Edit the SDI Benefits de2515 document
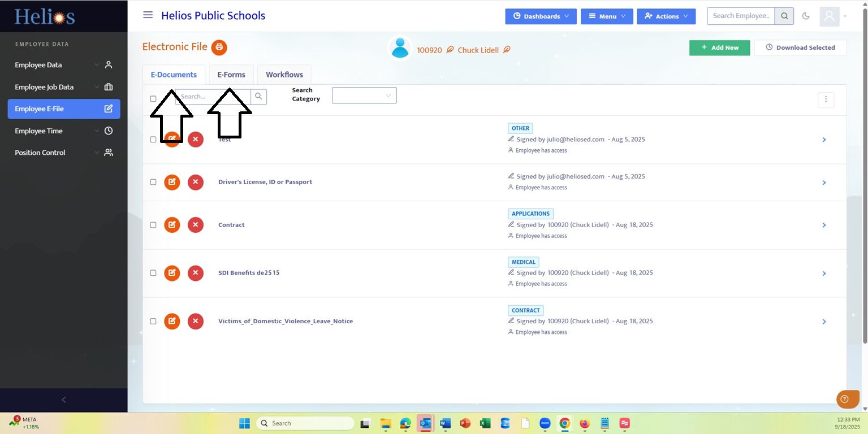This screenshot has width=868, height=434. pos(172,273)
